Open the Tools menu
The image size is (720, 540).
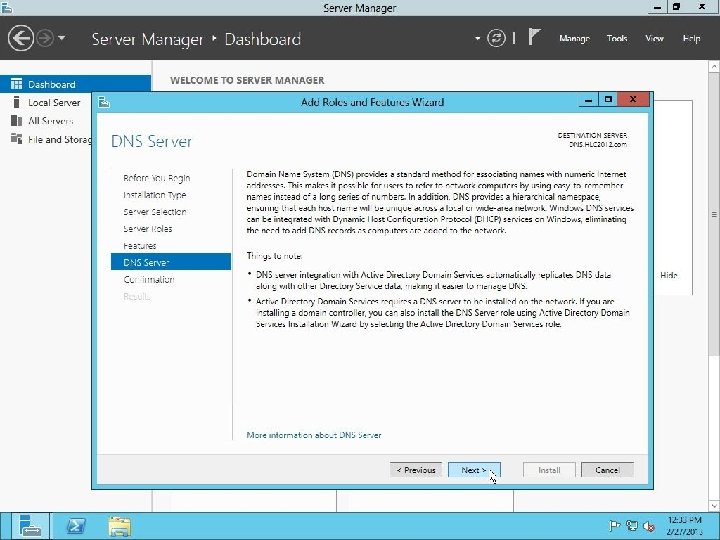(x=617, y=39)
